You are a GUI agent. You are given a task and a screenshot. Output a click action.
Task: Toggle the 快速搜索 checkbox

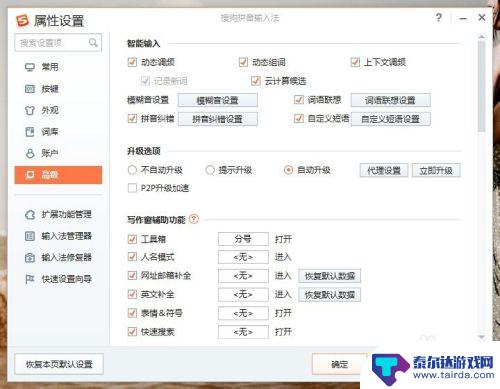tap(132, 332)
